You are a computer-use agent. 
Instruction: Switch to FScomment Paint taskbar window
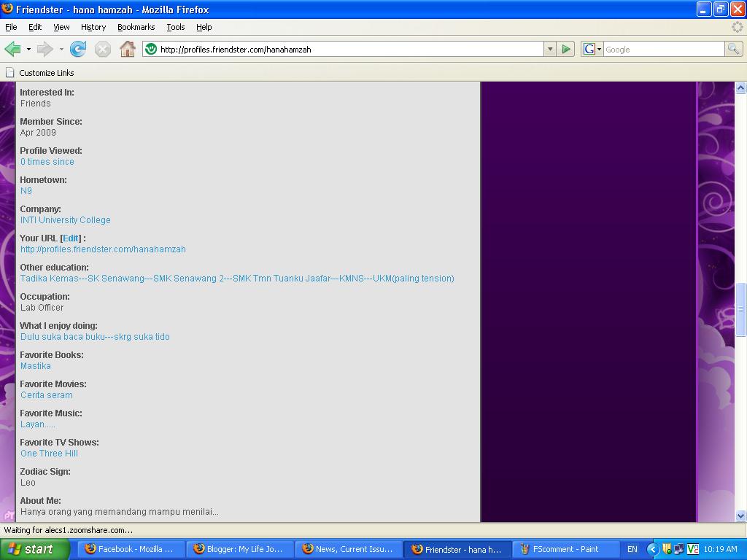pos(565,550)
